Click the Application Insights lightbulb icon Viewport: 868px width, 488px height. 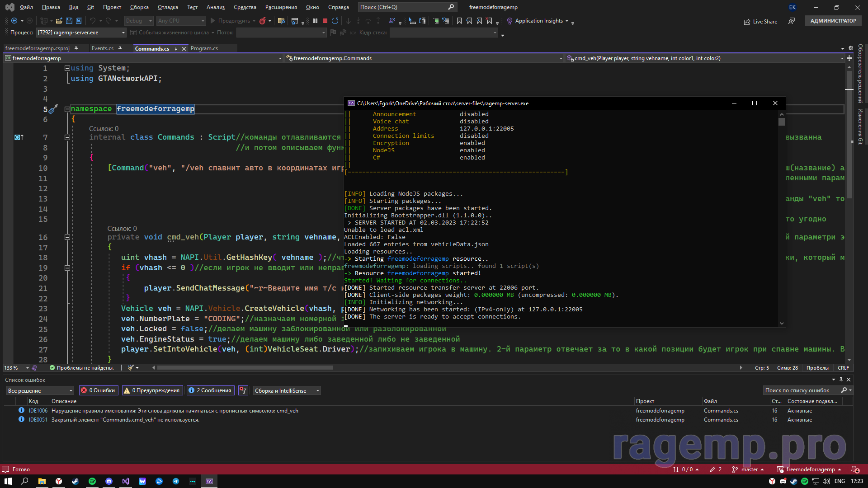click(x=509, y=21)
